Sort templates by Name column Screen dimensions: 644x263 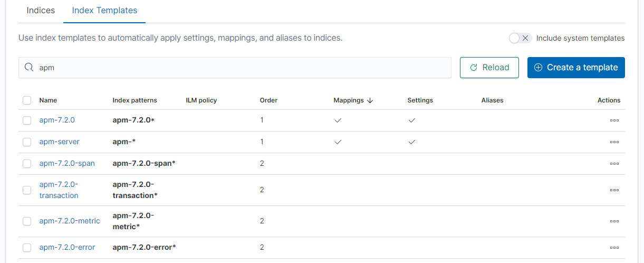(x=48, y=100)
